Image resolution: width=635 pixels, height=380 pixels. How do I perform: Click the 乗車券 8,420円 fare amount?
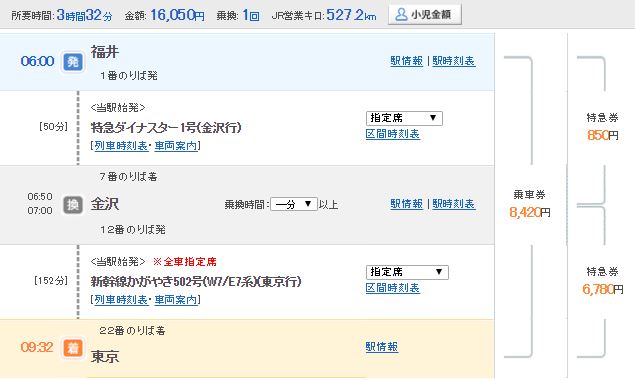pyautogui.click(x=530, y=212)
